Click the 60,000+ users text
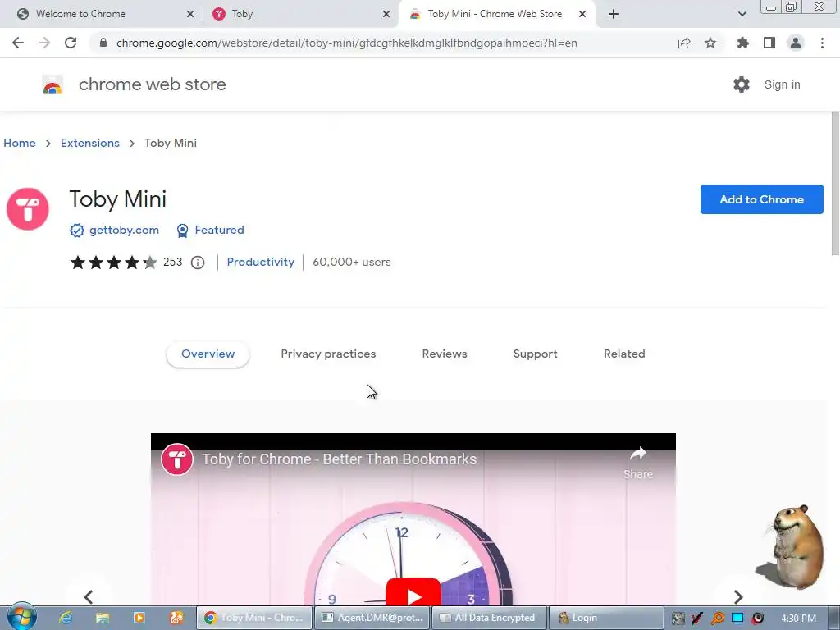The height and width of the screenshot is (630, 840). click(351, 262)
